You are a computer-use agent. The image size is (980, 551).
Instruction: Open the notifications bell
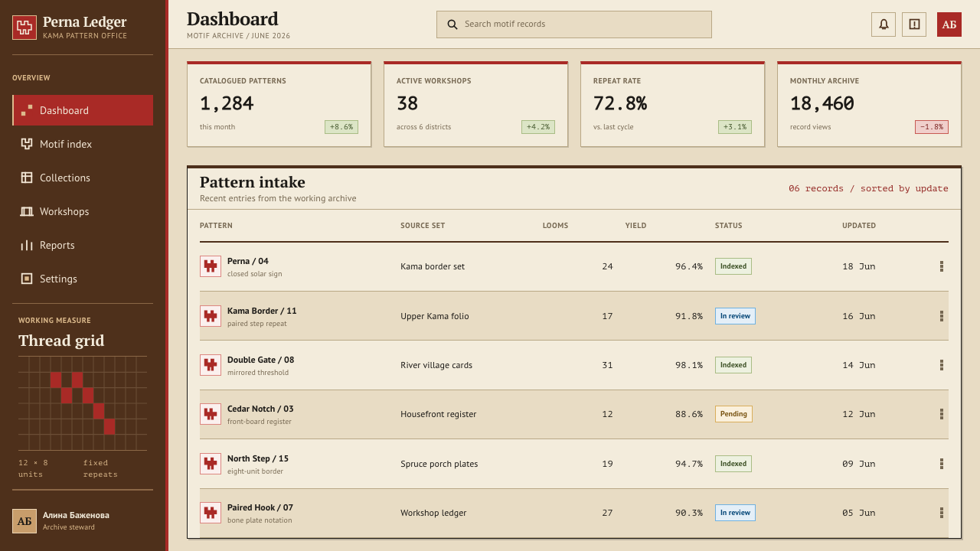[x=884, y=24]
